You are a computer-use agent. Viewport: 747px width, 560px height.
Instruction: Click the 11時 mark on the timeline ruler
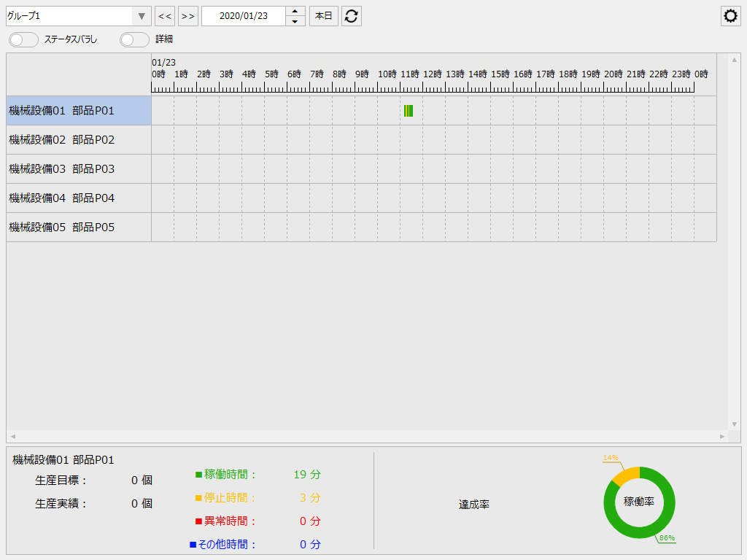(x=411, y=74)
